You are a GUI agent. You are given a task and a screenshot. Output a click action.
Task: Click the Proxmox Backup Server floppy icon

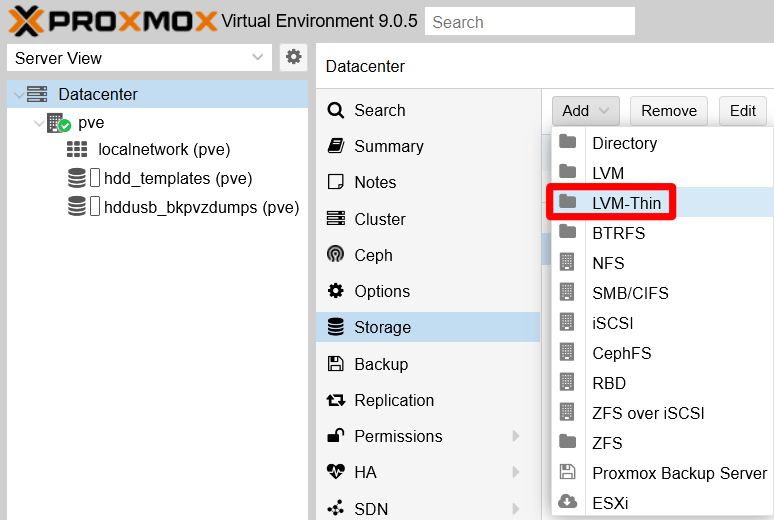pyautogui.click(x=567, y=472)
